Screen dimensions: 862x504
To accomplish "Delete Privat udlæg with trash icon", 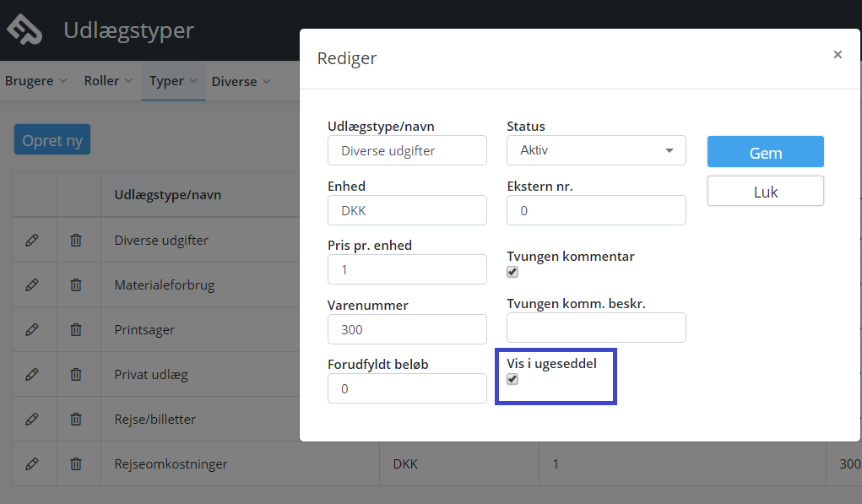I will pyautogui.click(x=76, y=374).
